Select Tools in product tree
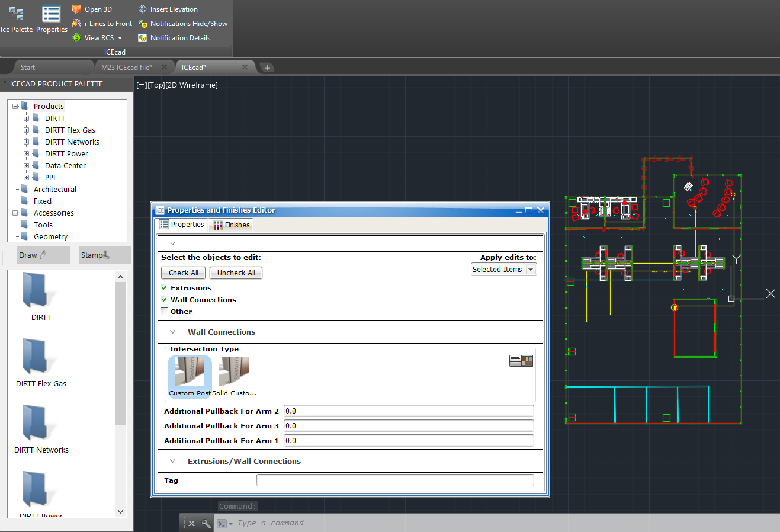The width and height of the screenshot is (780, 532). pos(43,225)
